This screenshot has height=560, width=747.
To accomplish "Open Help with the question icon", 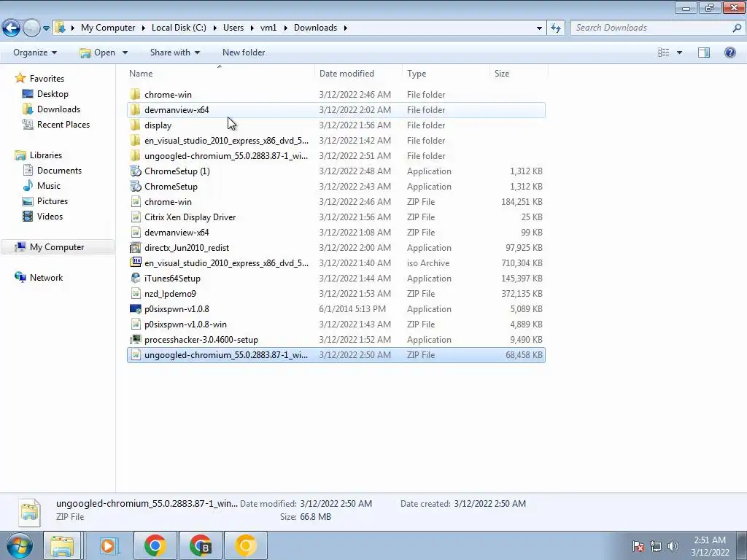I will coord(729,52).
